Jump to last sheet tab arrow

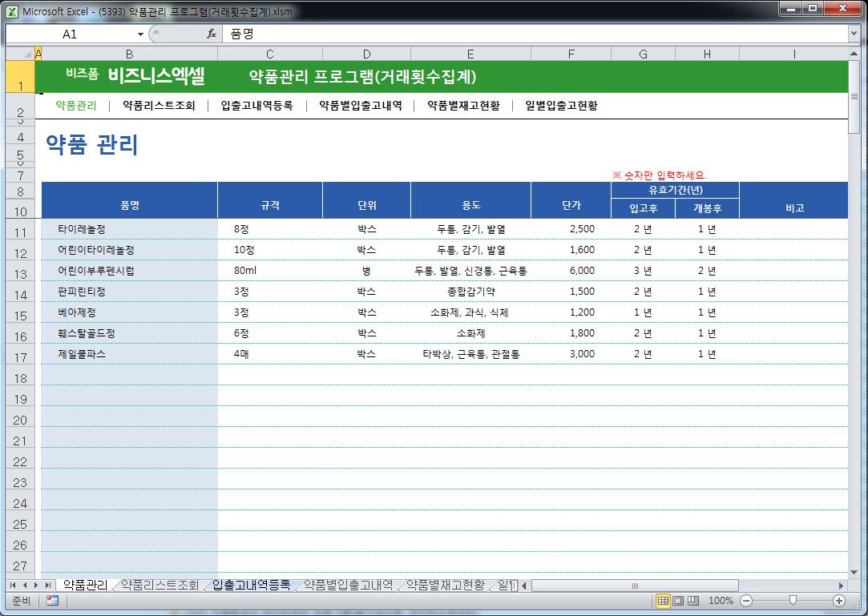point(48,586)
